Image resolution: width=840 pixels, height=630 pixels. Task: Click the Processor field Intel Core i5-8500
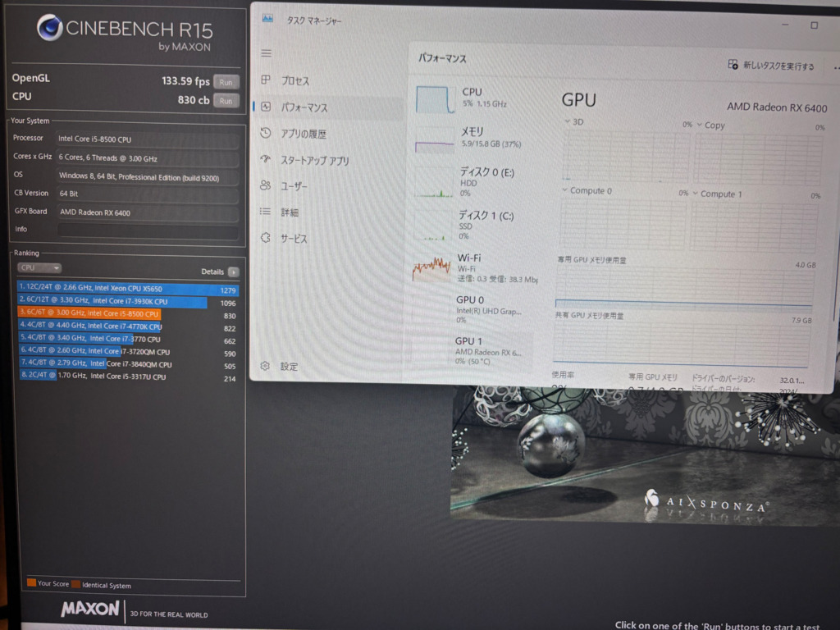[148, 139]
